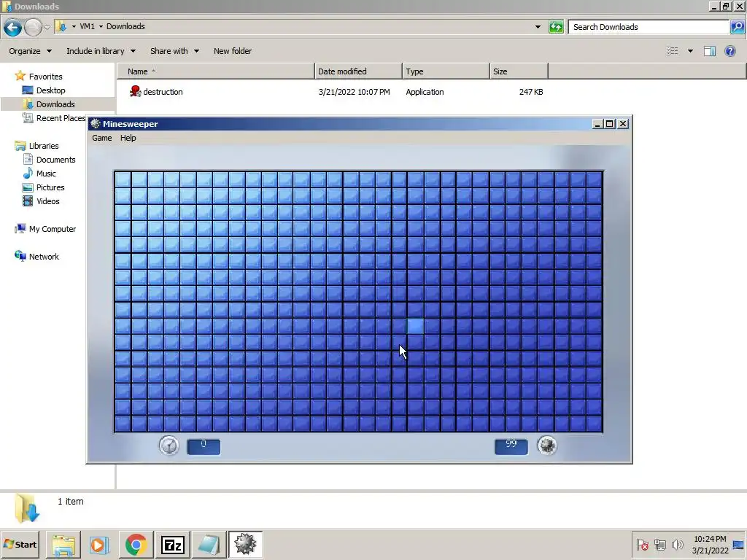Click the Downloads breadcrumb in address bar
Image resolution: width=747 pixels, height=560 pixels.
[125, 26]
